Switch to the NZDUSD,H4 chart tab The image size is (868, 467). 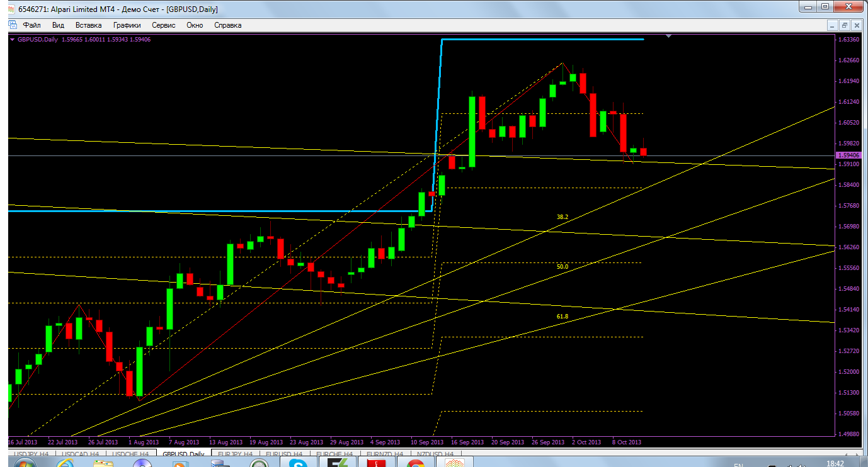click(435, 454)
